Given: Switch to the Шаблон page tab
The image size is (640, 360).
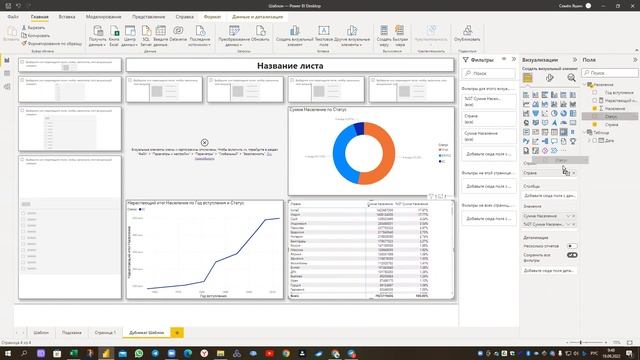Looking at the screenshot, I should 41,333.
